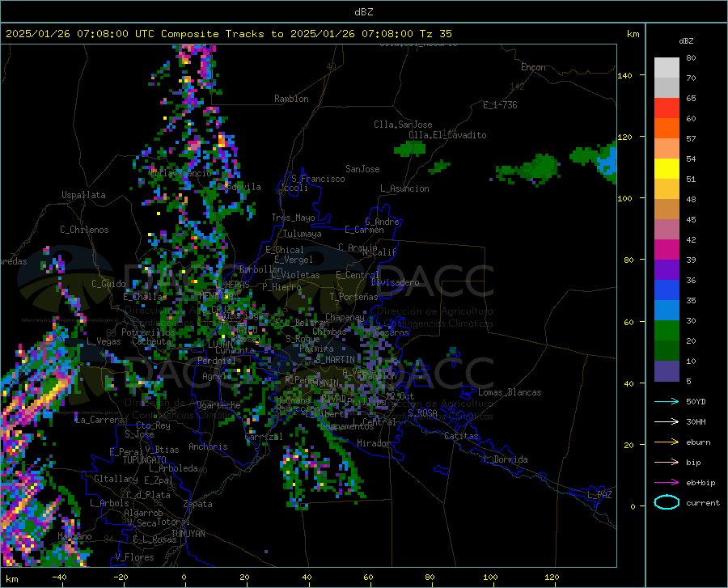Image resolution: width=728 pixels, height=588 pixels.
Task: Click the magenta arrow icon for eb+bip
Action: 667,483
